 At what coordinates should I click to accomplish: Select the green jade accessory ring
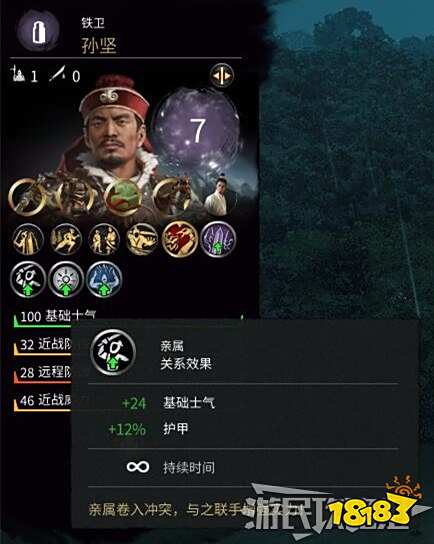[124, 197]
